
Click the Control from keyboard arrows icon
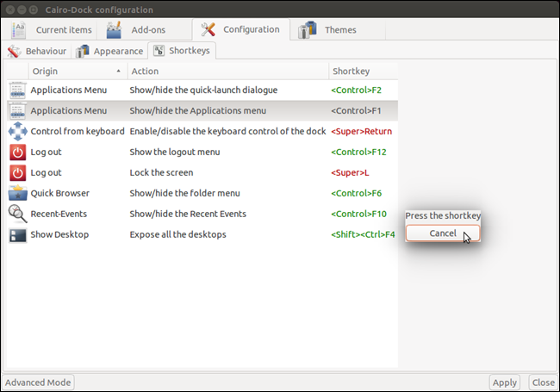17,131
